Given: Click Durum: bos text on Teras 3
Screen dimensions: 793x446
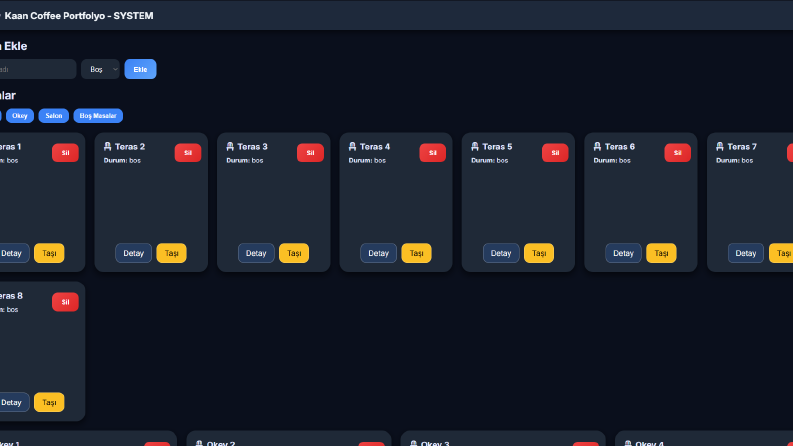Looking at the screenshot, I should point(245,160).
